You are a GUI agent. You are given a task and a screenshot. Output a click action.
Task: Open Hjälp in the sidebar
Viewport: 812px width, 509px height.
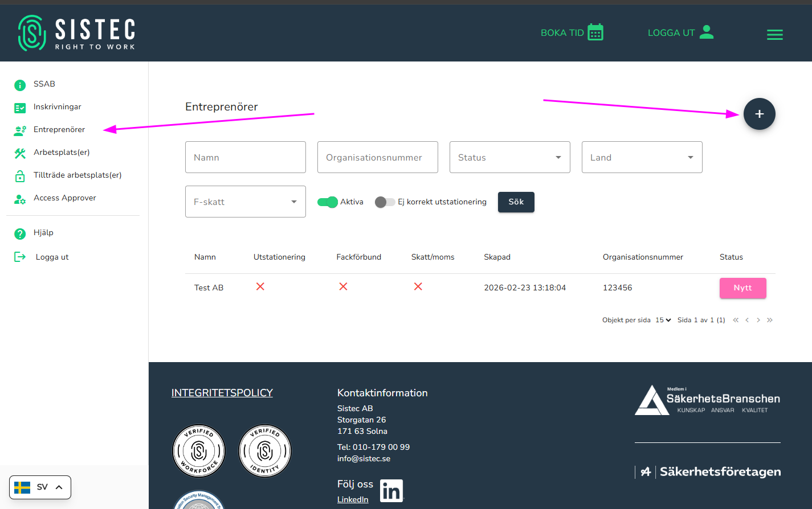[x=43, y=233]
